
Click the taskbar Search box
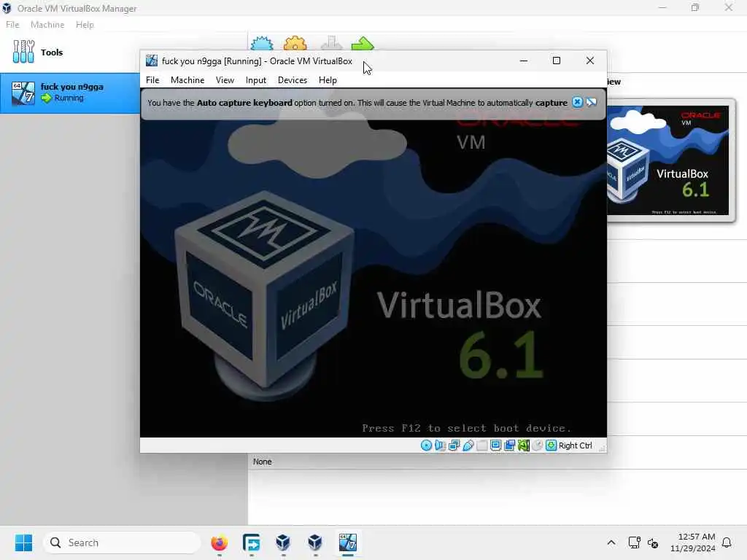[x=122, y=542]
